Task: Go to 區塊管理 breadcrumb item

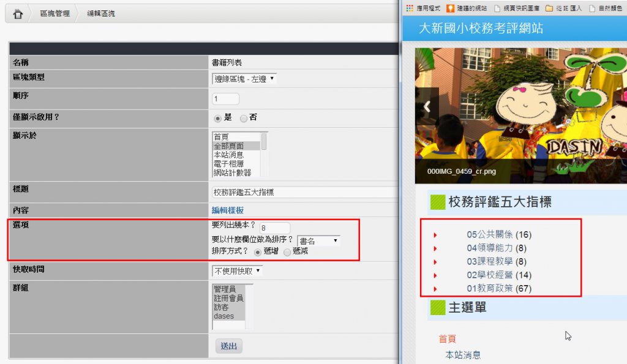Action: (x=54, y=13)
